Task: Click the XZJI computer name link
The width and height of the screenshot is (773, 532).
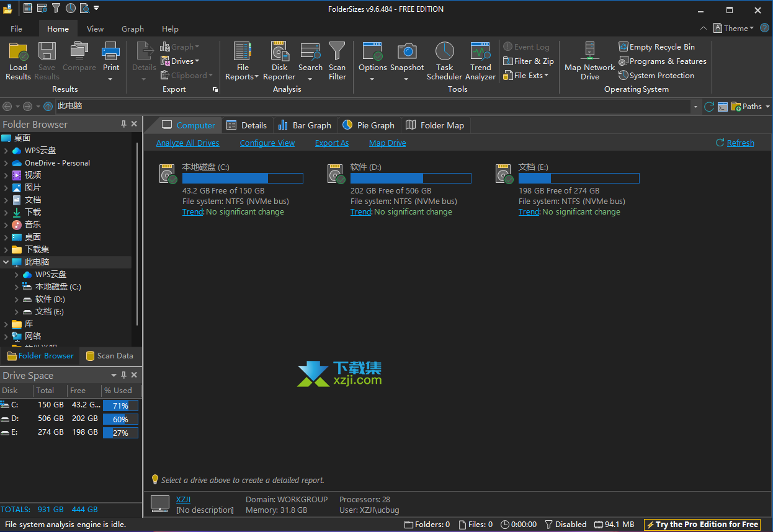Action: coord(183,500)
